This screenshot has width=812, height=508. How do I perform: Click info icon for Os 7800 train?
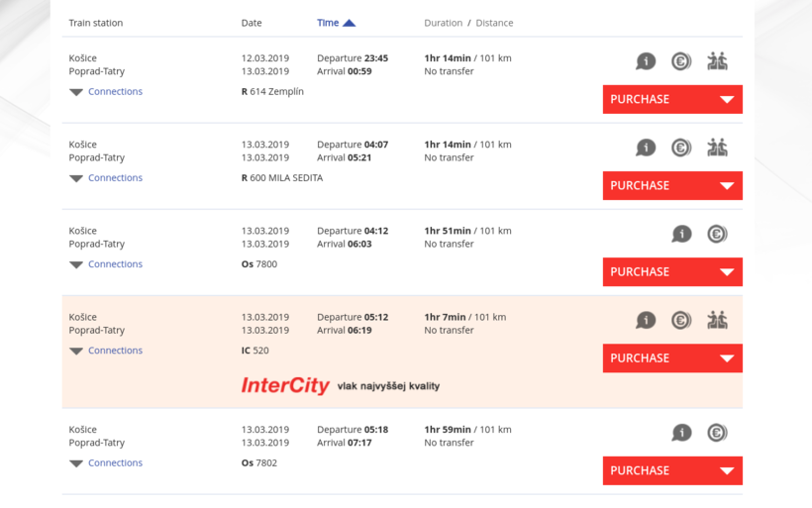tap(681, 234)
